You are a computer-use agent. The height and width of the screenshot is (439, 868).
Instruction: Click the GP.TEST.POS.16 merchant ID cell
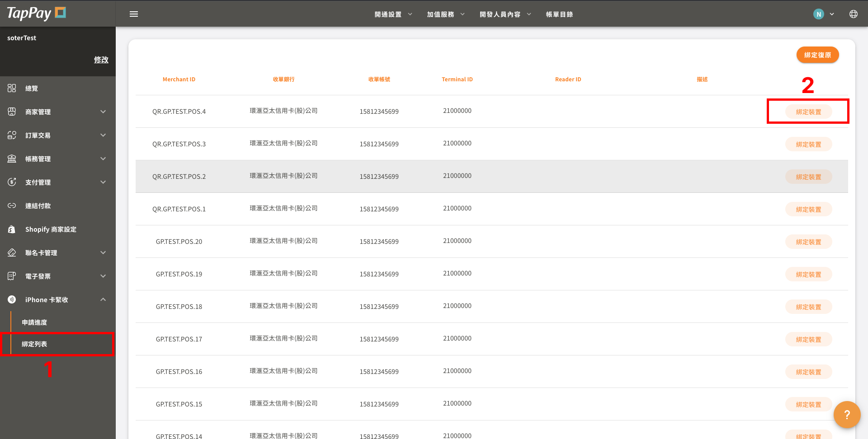point(179,372)
